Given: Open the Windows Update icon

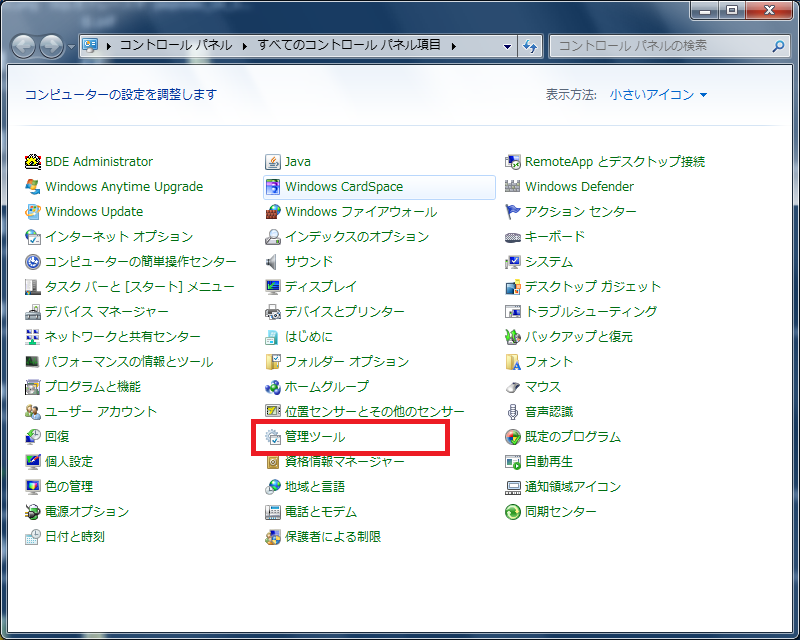Looking at the screenshot, I should 33,212.
